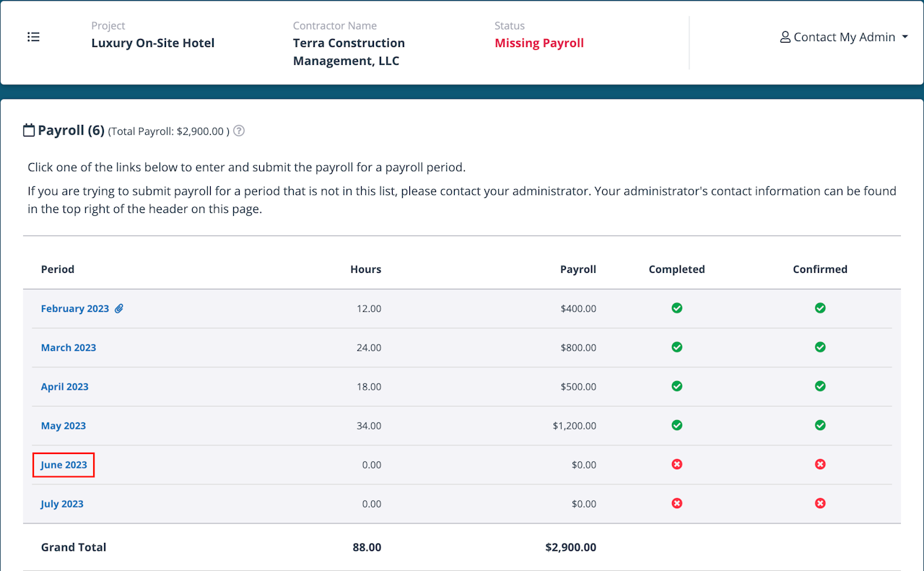Click the Missing Payroll status text
Image resolution: width=924 pixels, height=571 pixels.
(539, 43)
